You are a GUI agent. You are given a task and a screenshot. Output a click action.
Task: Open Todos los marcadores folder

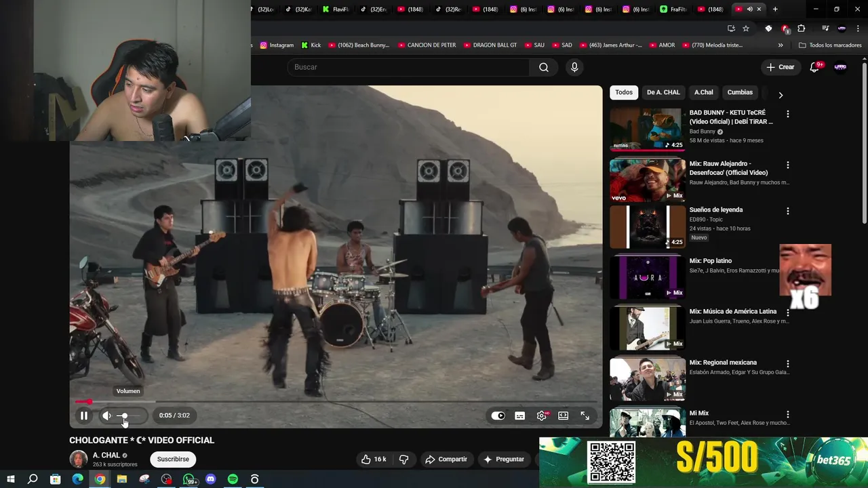point(830,45)
